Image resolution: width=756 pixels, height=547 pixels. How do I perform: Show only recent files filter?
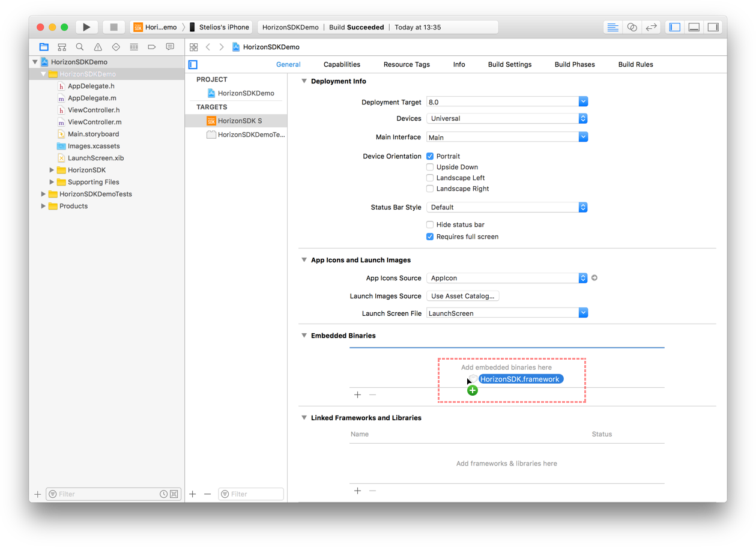tap(163, 494)
